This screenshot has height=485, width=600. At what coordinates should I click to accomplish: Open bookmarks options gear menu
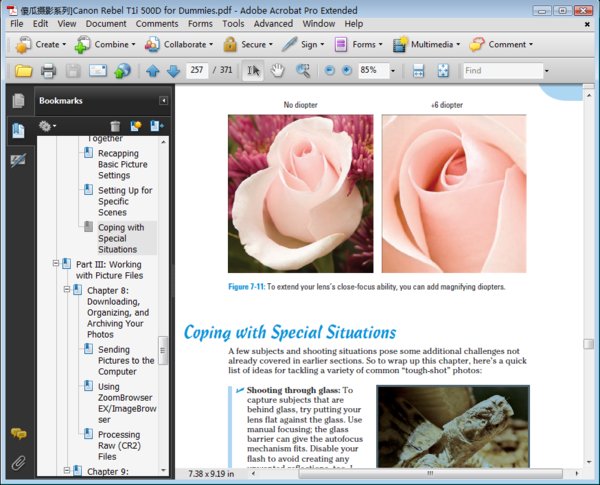tap(47, 126)
